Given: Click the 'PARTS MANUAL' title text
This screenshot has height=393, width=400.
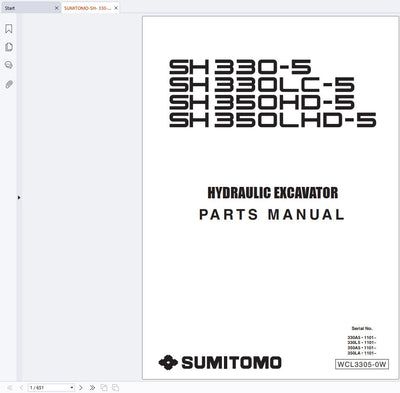Looking at the screenshot, I should pos(272,214).
